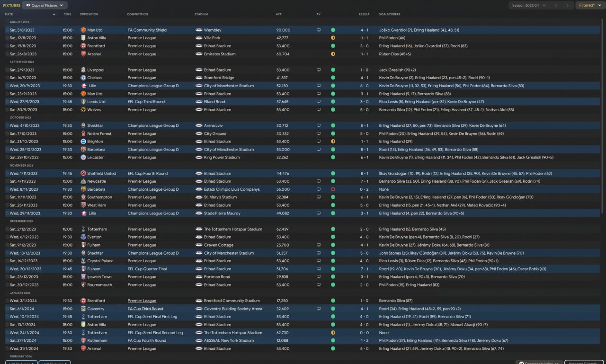The height and width of the screenshot is (364, 606).
Task: Go to the previous season arrow
Action: 555,5
